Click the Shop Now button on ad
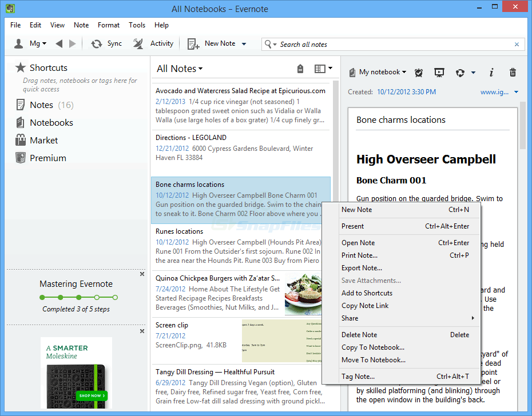Image resolution: width=532 pixels, height=416 pixels. [x=92, y=395]
